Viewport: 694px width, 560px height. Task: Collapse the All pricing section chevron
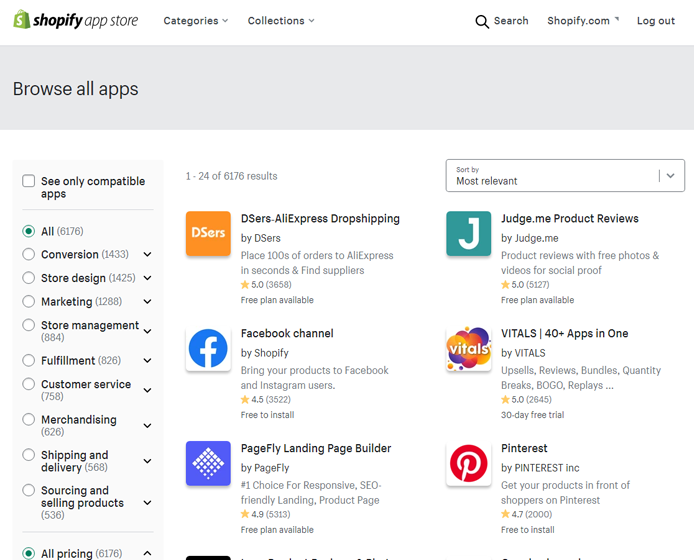pyautogui.click(x=147, y=553)
